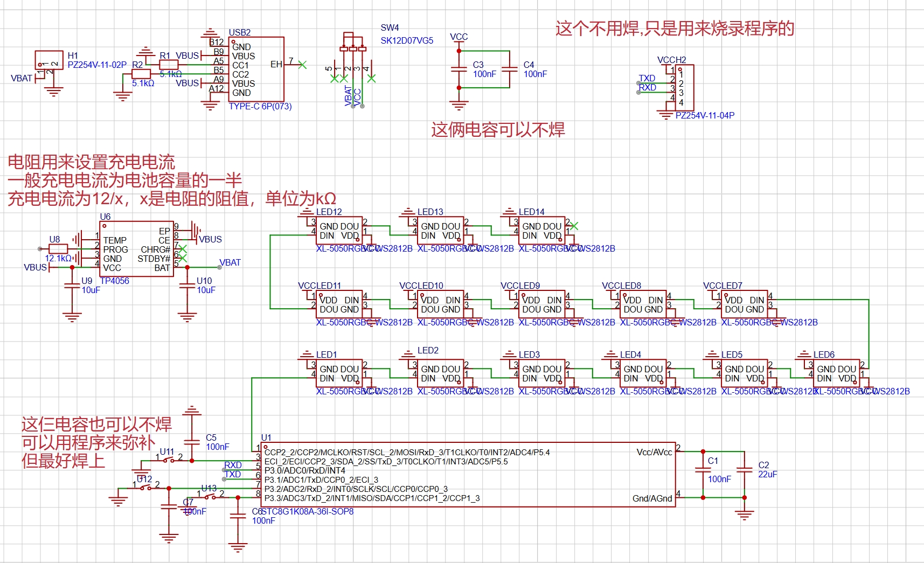This screenshot has width=924, height=563.
Task: Click the TXD net label at header H2
Action: coord(647,78)
